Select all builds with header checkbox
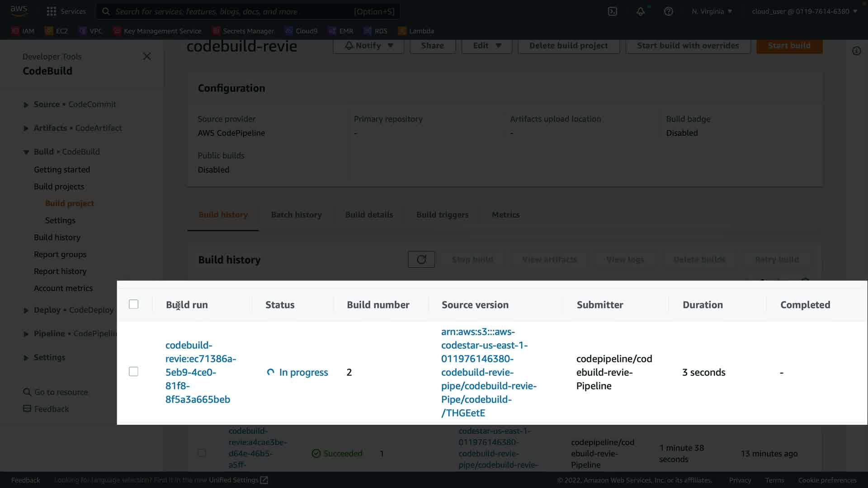 click(x=133, y=304)
